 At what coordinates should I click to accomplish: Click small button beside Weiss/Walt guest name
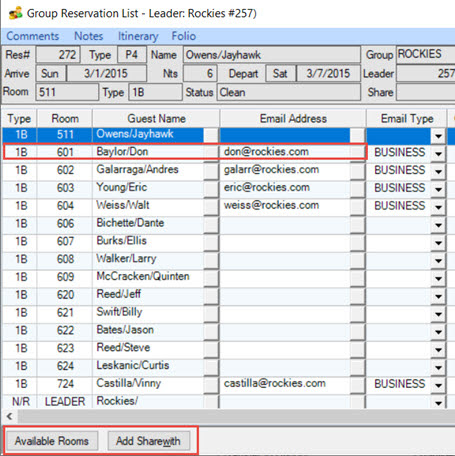[x=211, y=206]
